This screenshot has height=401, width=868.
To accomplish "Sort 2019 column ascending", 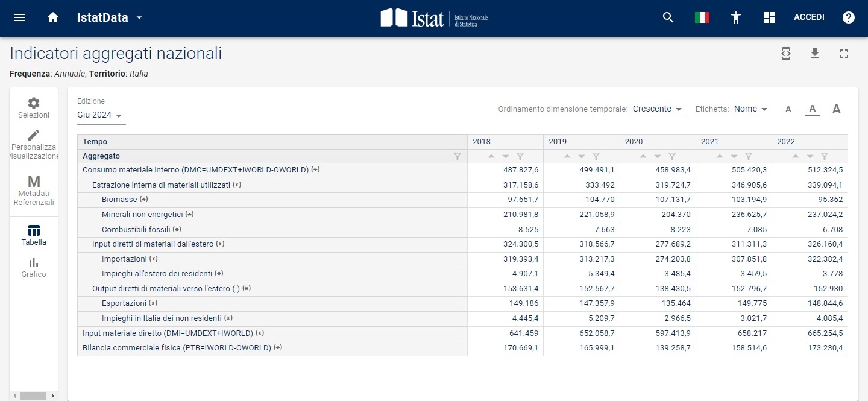I will pyautogui.click(x=567, y=156).
